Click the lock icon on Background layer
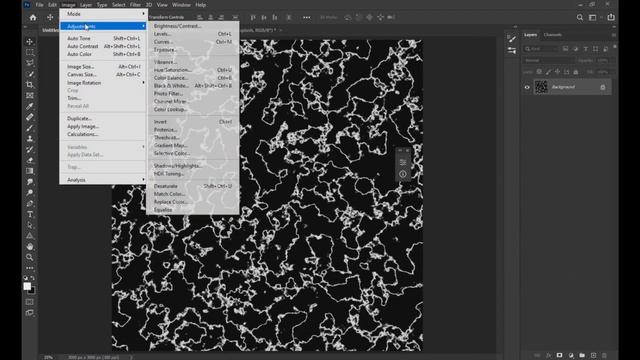 [603, 87]
